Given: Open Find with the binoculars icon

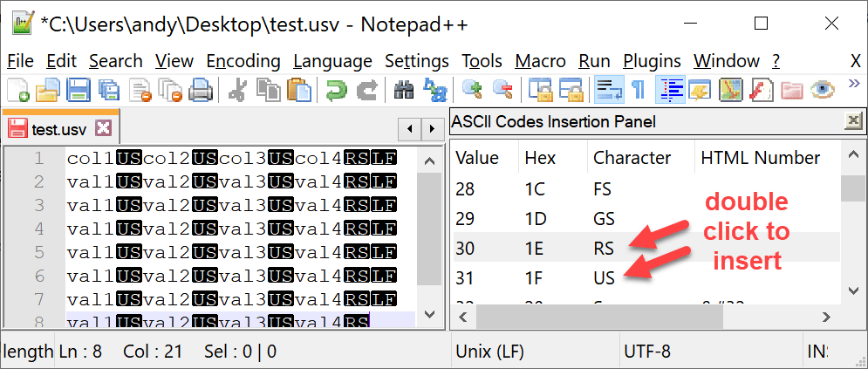Looking at the screenshot, I should [404, 89].
